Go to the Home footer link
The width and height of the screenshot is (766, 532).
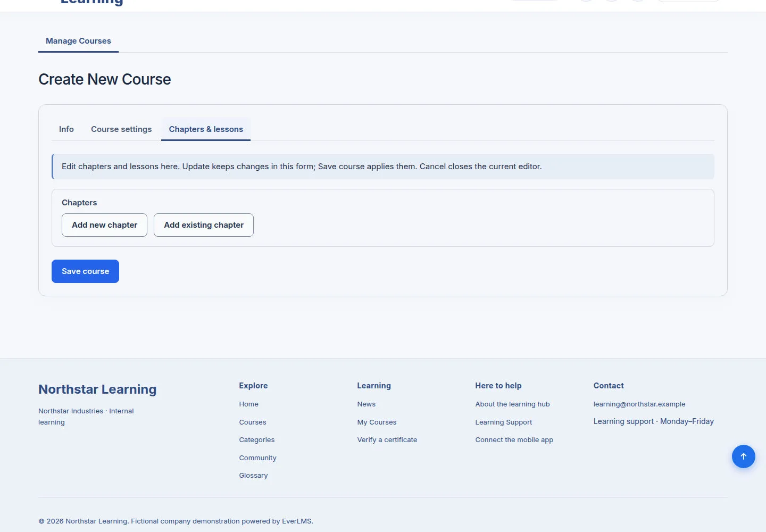tap(248, 404)
